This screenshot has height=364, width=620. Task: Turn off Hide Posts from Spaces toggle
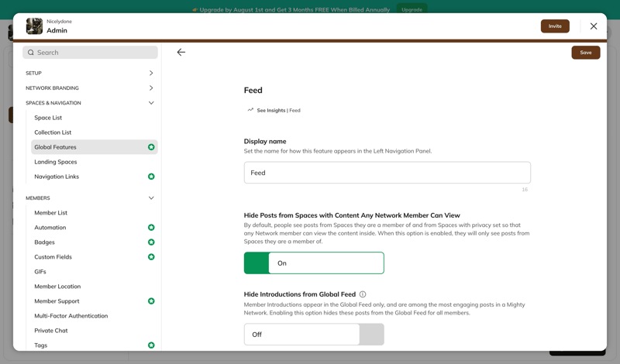coord(314,263)
